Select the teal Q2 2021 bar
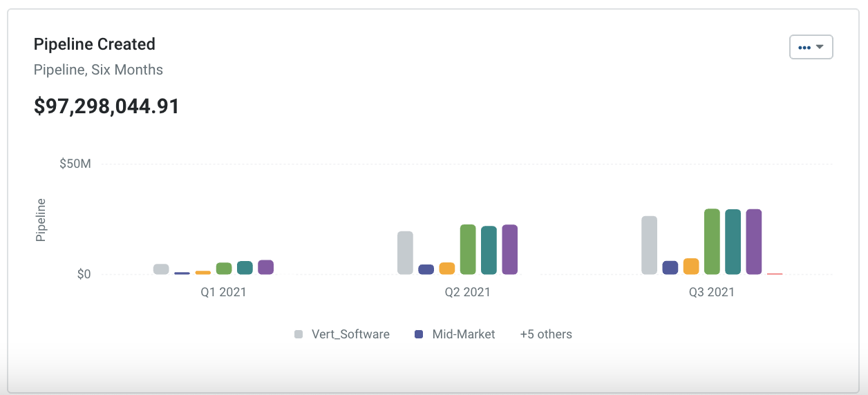 489,250
